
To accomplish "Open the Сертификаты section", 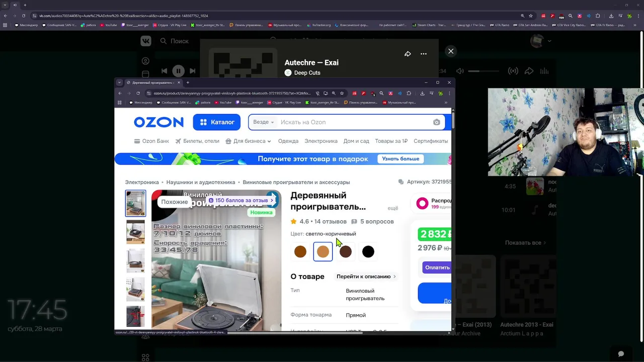I will pyautogui.click(x=431, y=141).
